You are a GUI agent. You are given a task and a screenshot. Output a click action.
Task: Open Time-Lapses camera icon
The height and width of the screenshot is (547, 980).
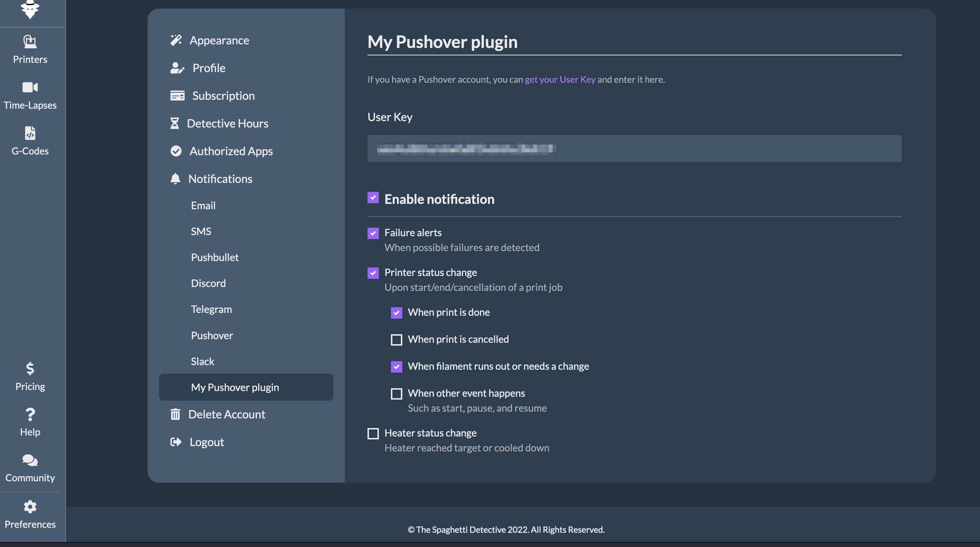click(x=30, y=87)
